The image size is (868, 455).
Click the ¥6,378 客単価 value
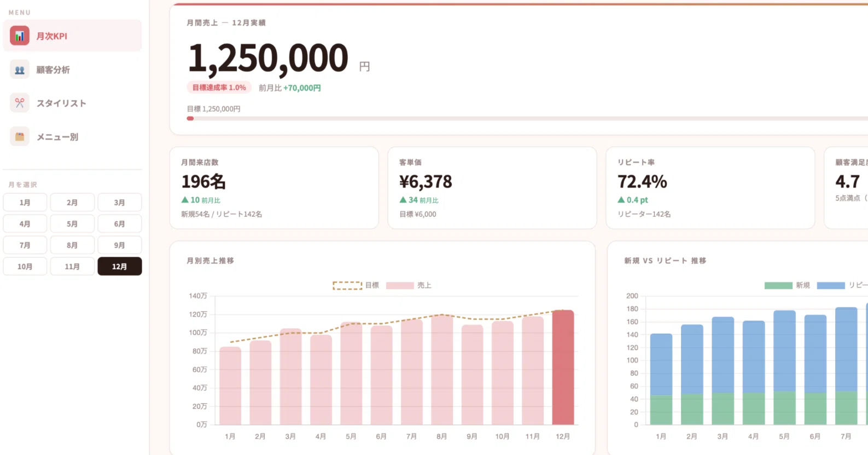[x=426, y=182]
